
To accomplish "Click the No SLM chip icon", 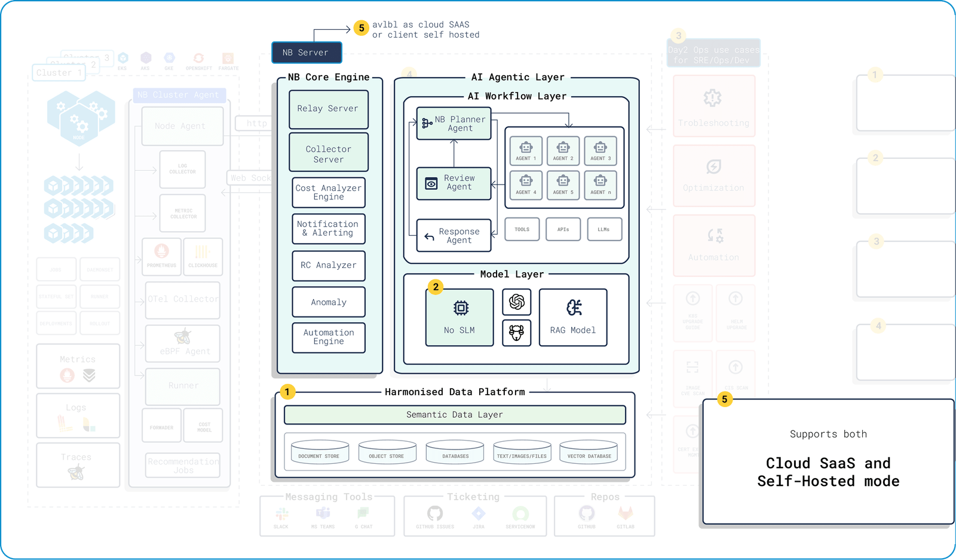I will (461, 308).
